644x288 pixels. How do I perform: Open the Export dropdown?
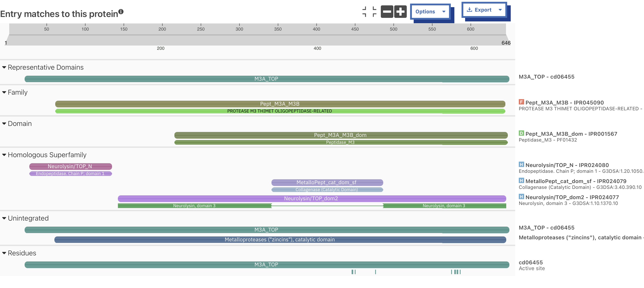click(484, 10)
